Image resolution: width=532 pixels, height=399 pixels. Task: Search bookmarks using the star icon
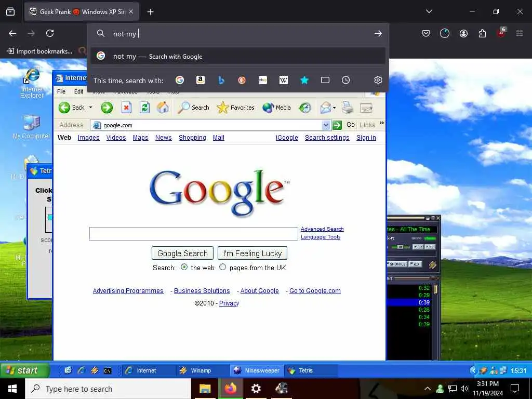pos(304,80)
